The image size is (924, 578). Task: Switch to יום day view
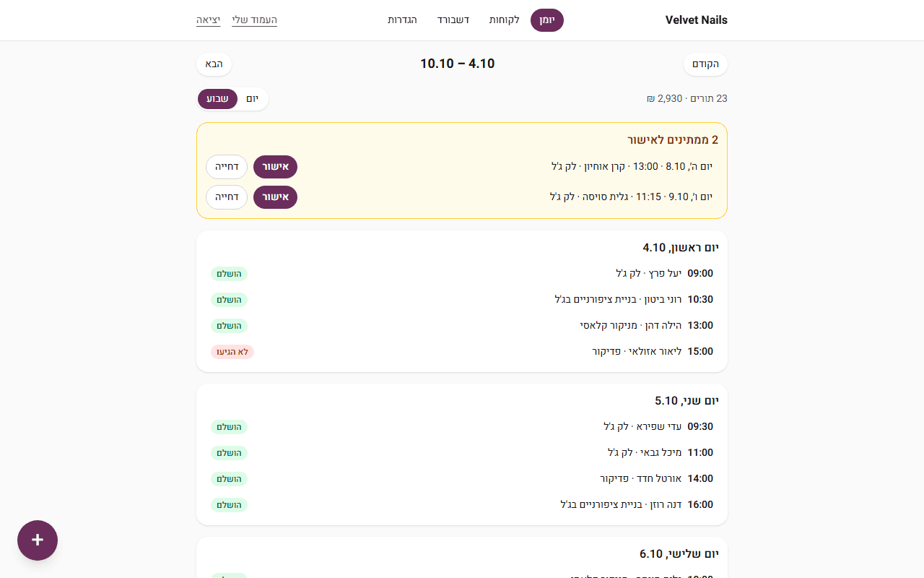click(252, 99)
